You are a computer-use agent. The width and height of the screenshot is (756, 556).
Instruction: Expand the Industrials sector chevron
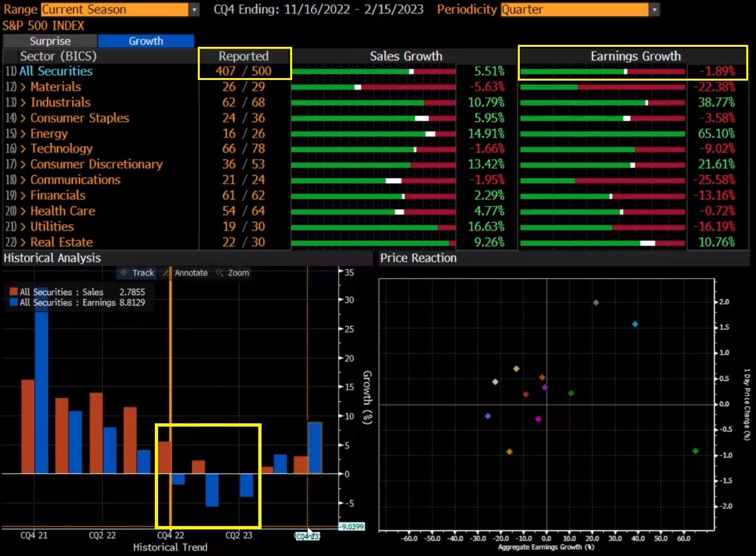(x=23, y=103)
